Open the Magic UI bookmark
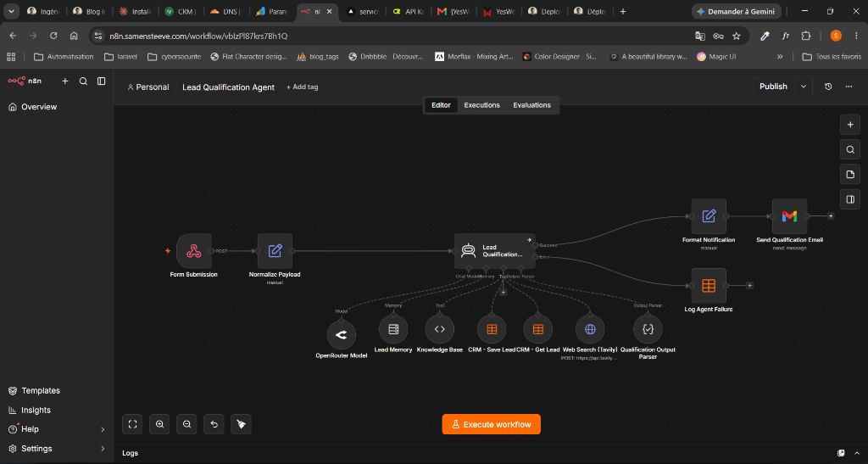This screenshot has width=868, height=464. click(x=716, y=57)
